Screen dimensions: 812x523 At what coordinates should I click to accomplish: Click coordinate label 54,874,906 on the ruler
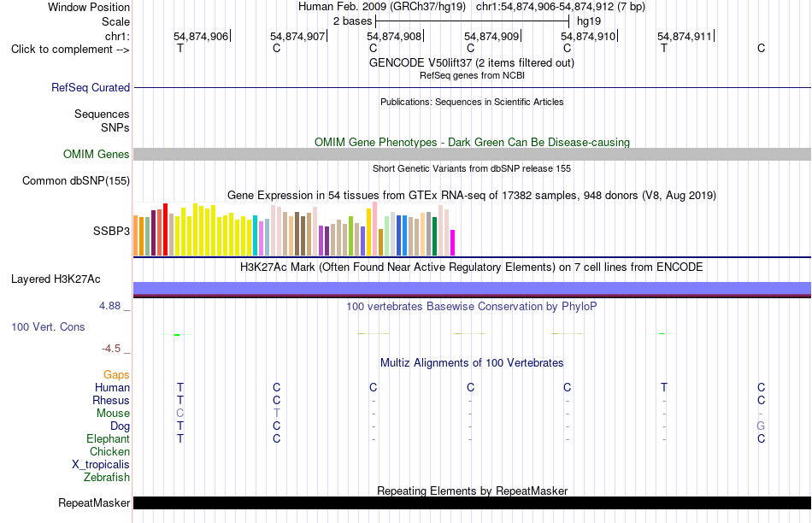pyautogui.click(x=200, y=36)
